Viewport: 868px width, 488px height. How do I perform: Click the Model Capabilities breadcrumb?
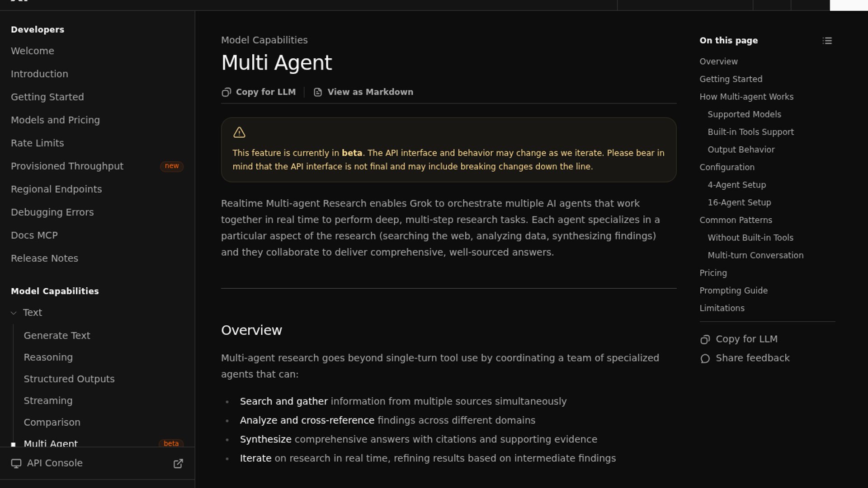click(264, 40)
